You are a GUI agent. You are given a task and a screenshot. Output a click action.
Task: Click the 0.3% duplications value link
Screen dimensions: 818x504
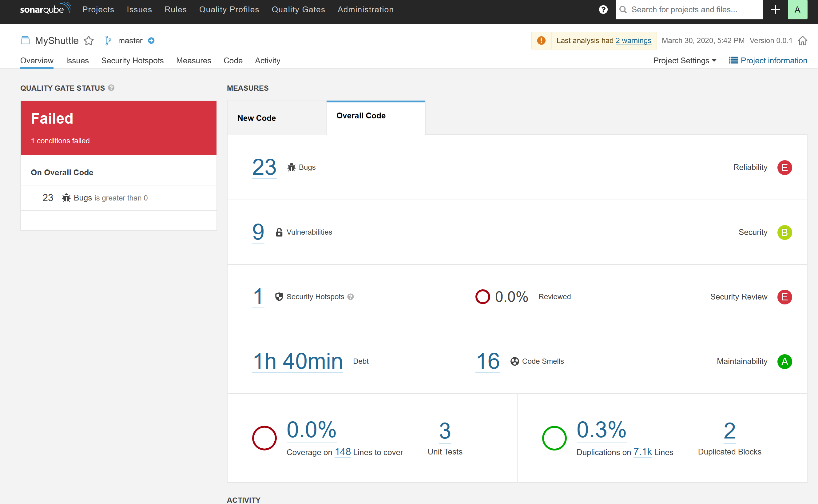[602, 430]
